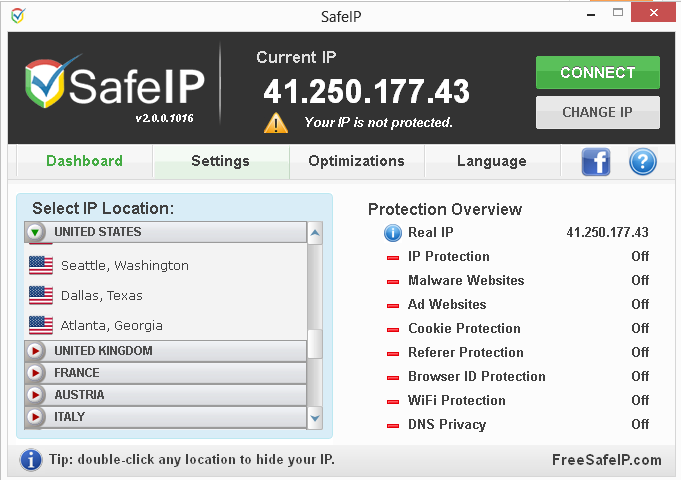681x480 pixels.
Task: Click the red dash beside IP Protection
Action: (393, 258)
